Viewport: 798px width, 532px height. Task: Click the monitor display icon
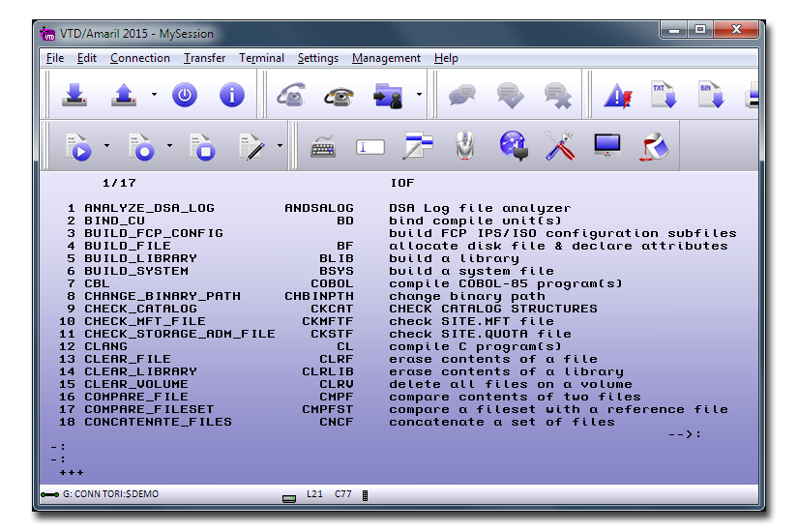(x=606, y=147)
